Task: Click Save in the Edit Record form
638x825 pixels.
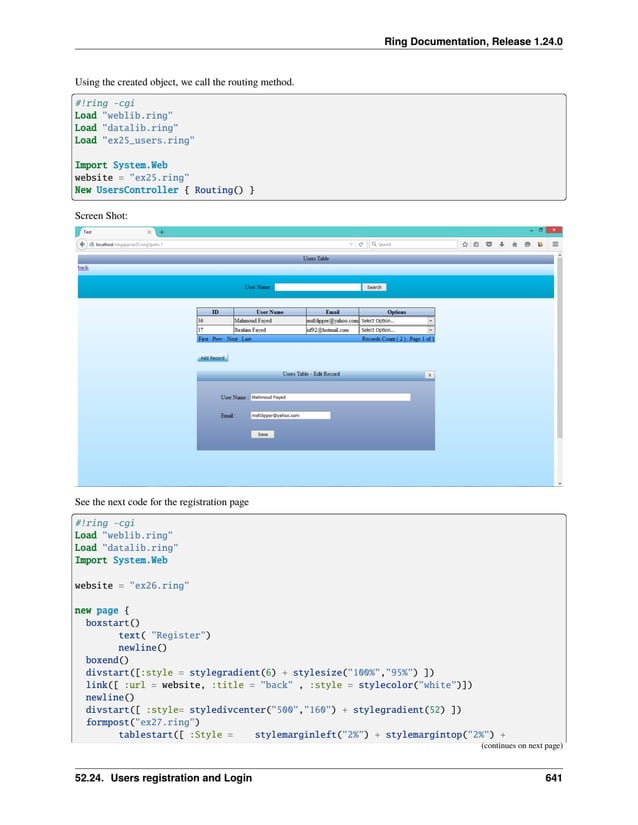Action: [263, 435]
